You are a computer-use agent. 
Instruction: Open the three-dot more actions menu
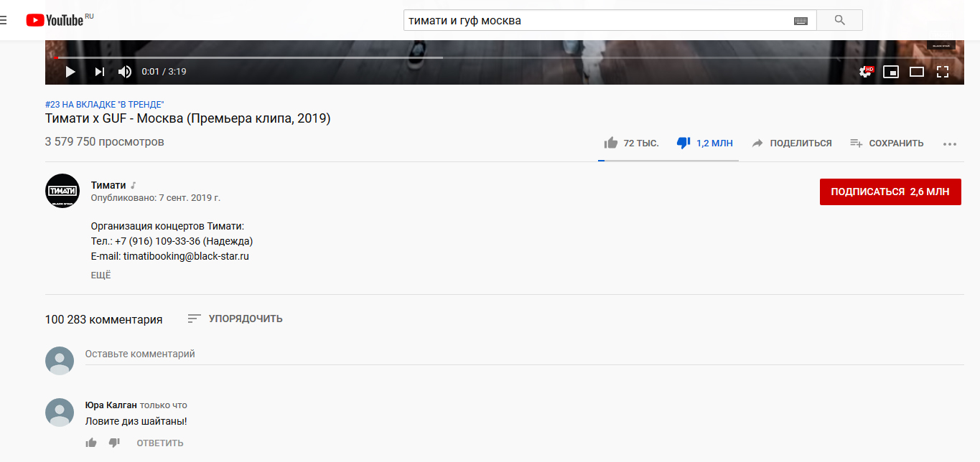click(x=950, y=143)
